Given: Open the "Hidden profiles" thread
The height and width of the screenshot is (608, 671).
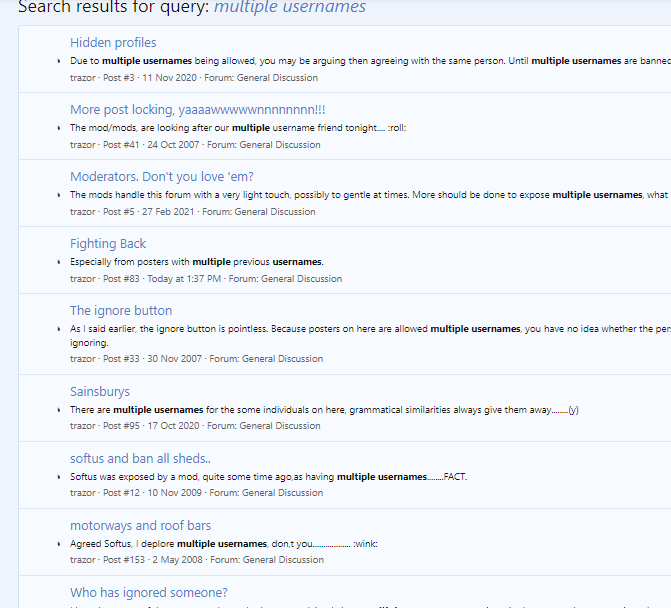Looking at the screenshot, I should [x=113, y=43].
